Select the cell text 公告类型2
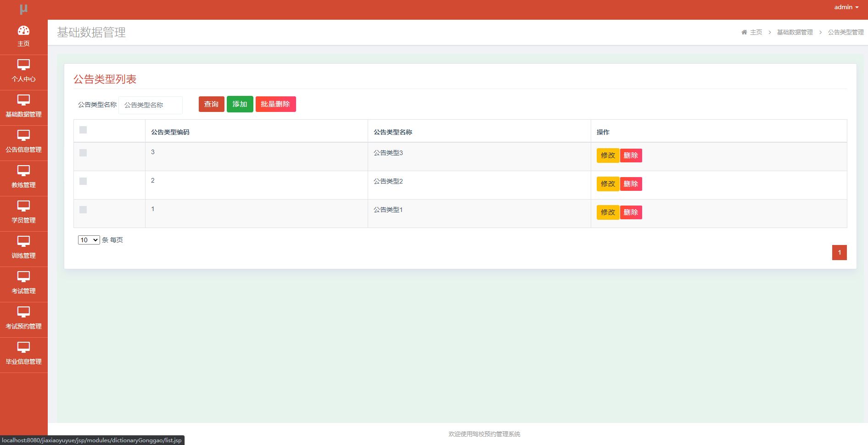The width and height of the screenshot is (868, 445). pyautogui.click(x=388, y=181)
